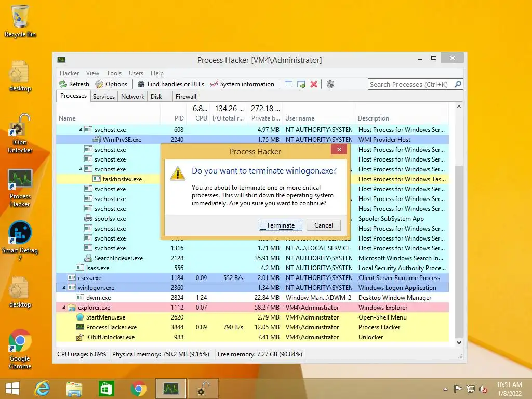The width and height of the screenshot is (532, 399).
Task: Select the IObitUnlocker.exe process row
Action: (x=252, y=337)
